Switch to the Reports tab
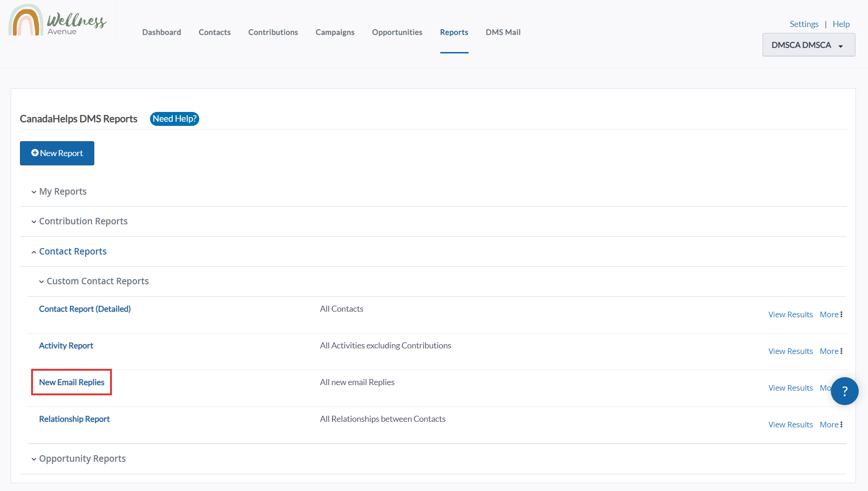Screen dimensions: 868x491 [454, 32]
